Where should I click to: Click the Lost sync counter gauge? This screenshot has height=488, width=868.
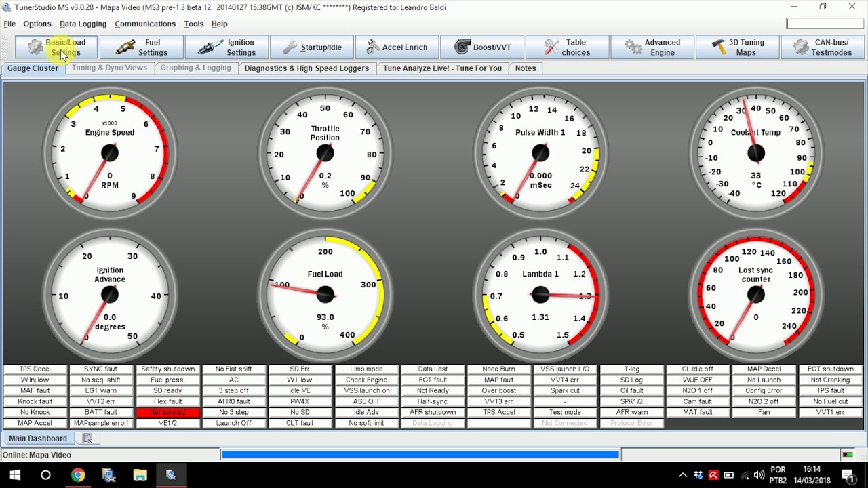(x=756, y=294)
